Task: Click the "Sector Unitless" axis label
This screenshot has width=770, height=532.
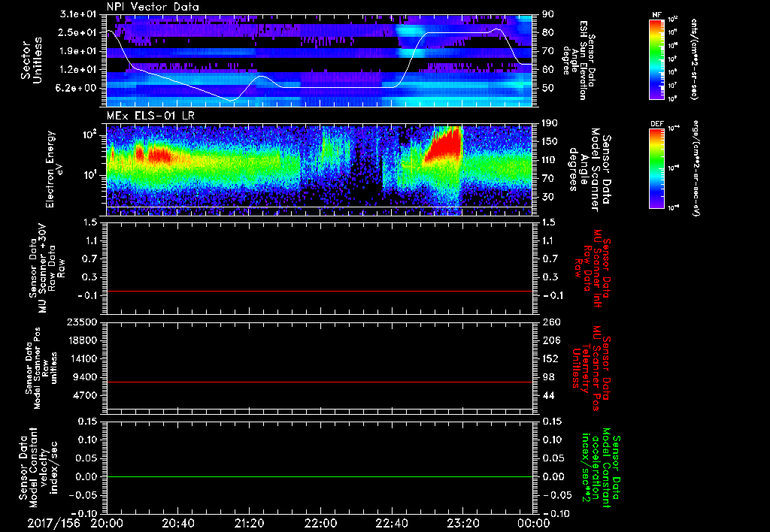Action: [x=32, y=60]
